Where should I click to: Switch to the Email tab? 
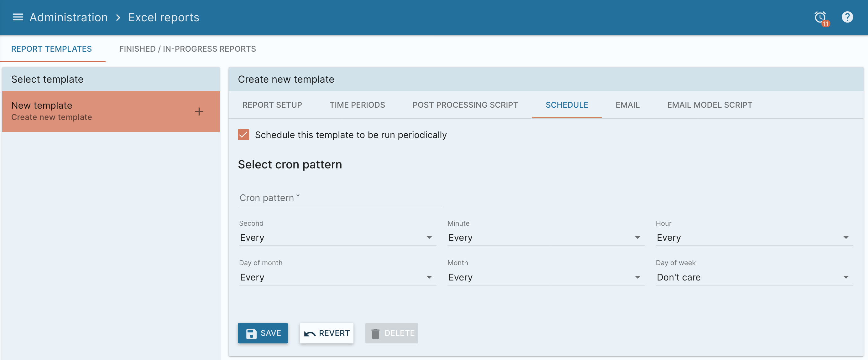coord(627,105)
